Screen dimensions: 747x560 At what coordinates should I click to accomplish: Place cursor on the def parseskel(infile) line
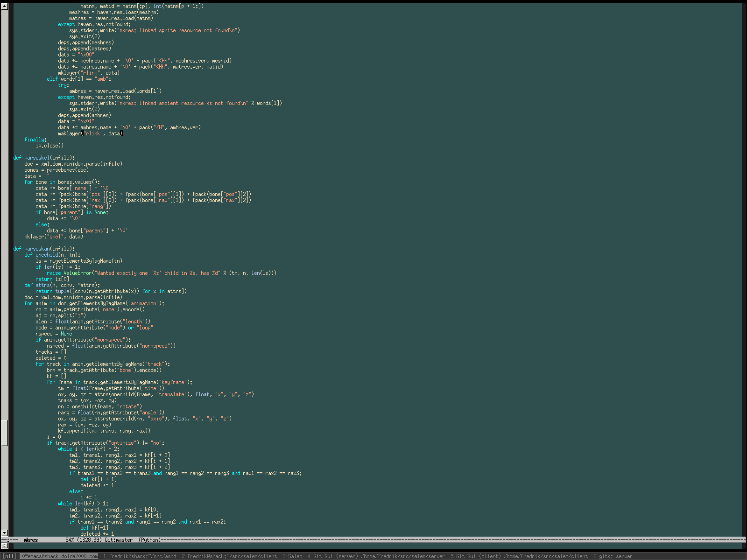(x=44, y=158)
